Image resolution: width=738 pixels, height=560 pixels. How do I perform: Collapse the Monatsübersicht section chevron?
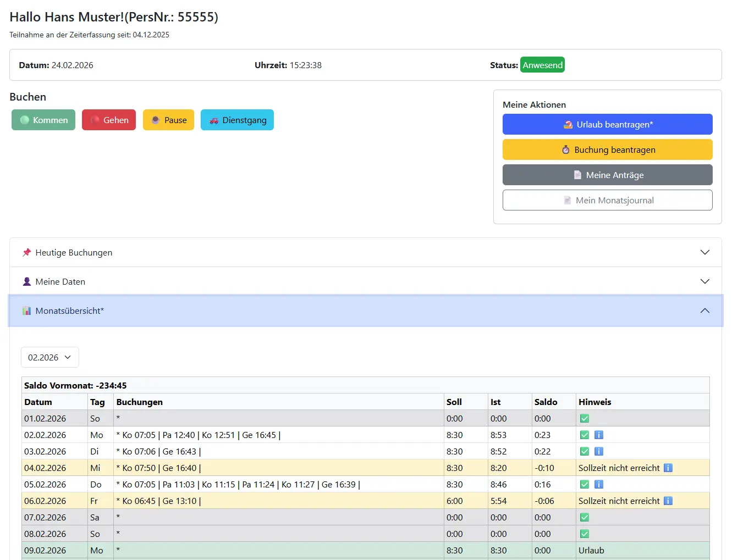[704, 311]
